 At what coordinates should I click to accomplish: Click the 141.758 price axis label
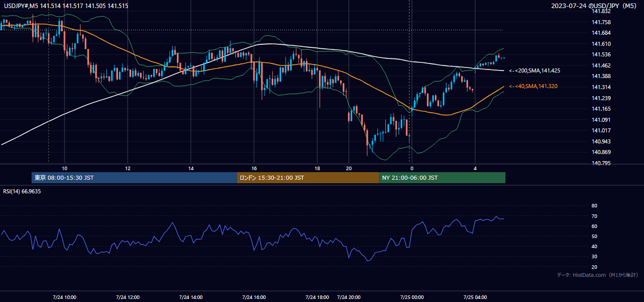[x=601, y=22]
